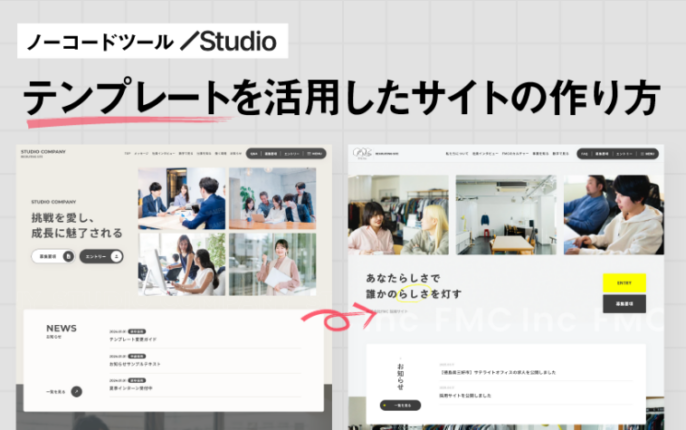Click the ノーコードツール/Studio label
The height and width of the screenshot is (430, 686).
pyautogui.click(x=152, y=41)
